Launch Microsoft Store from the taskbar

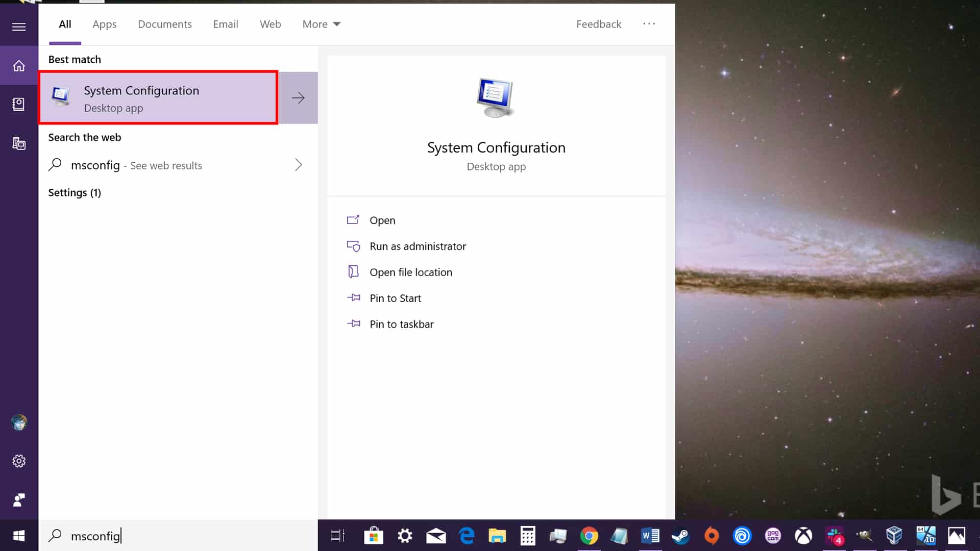tap(374, 536)
